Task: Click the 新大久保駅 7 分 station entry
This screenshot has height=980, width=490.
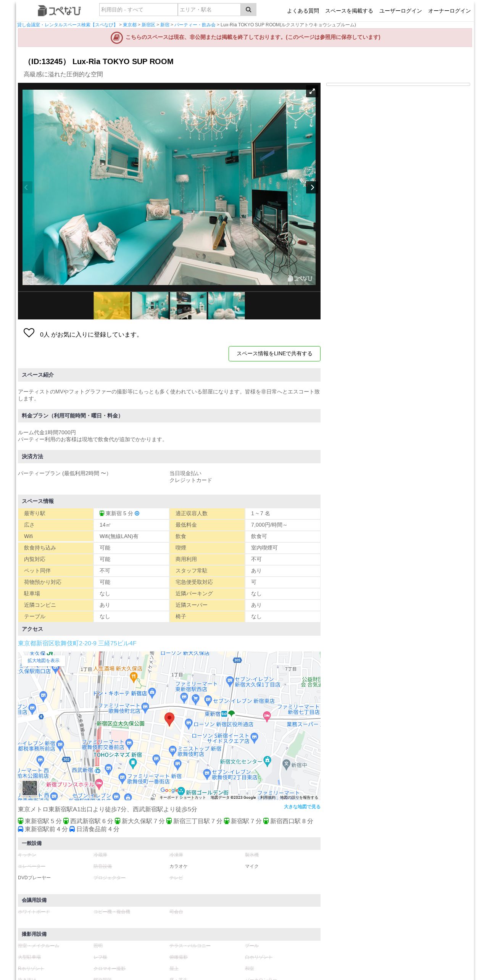Action: click(x=140, y=821)
